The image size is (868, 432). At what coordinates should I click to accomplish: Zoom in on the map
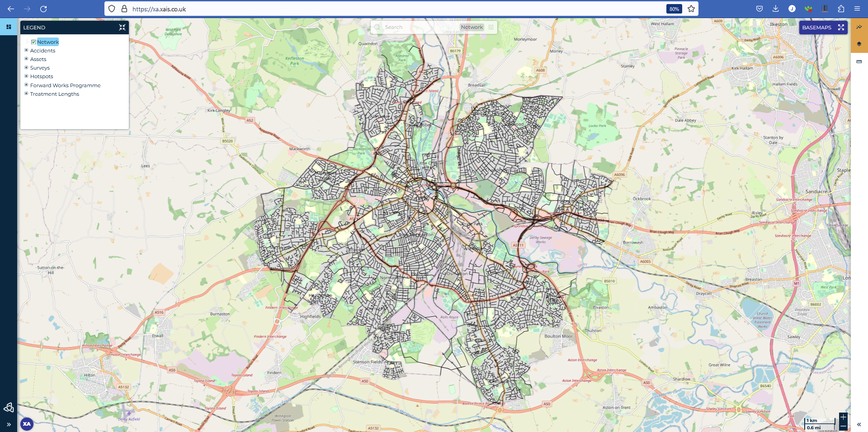843,417
